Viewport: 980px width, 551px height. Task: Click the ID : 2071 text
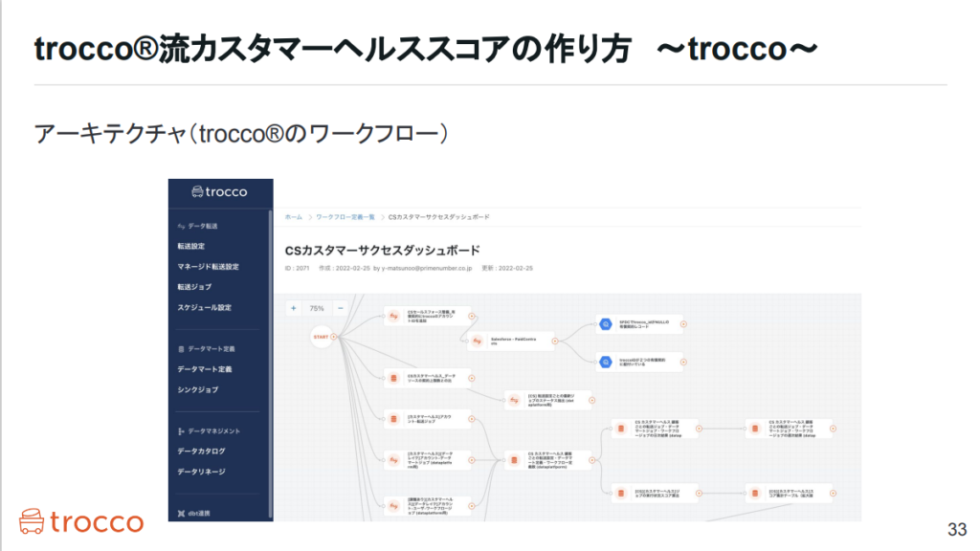297,268
